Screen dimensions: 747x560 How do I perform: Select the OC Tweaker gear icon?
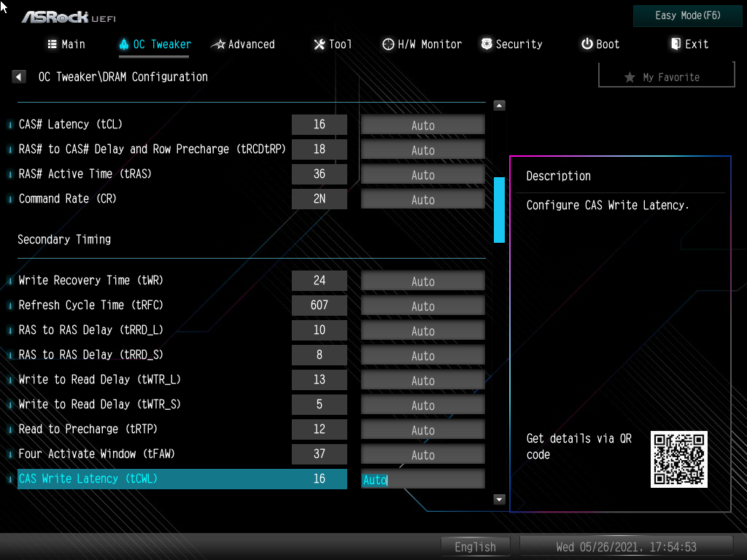124,44
